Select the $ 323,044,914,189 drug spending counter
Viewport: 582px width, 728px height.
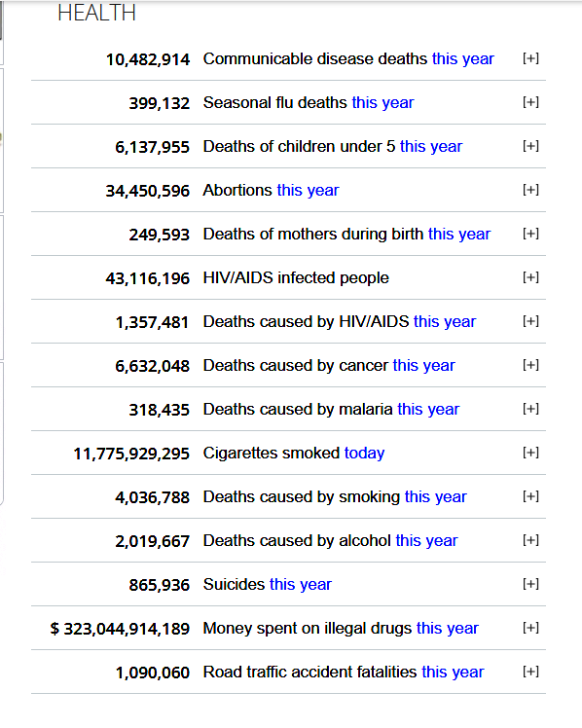(120, 629)
